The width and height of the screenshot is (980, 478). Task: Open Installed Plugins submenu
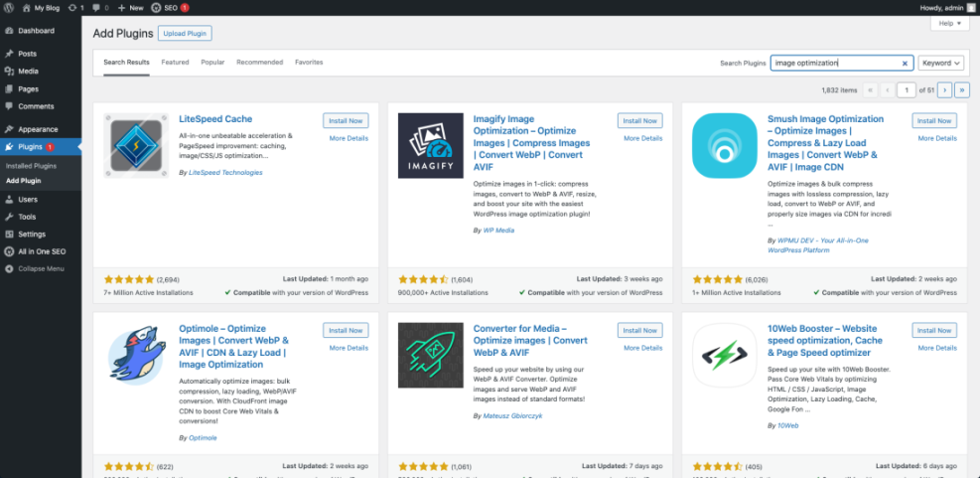(x=31, y=166)
